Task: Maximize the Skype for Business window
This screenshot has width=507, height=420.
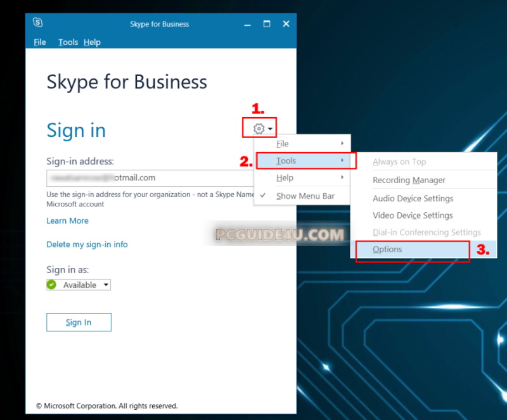Action: pos(267,24)
